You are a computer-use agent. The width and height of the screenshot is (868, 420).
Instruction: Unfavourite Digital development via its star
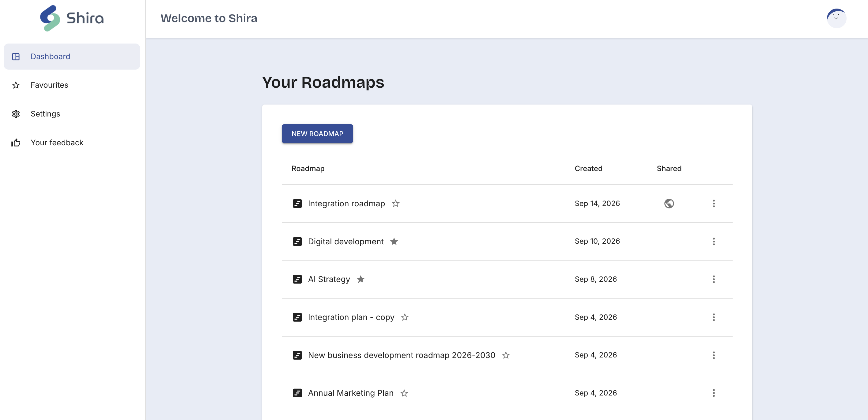click(x=394, y=242)
